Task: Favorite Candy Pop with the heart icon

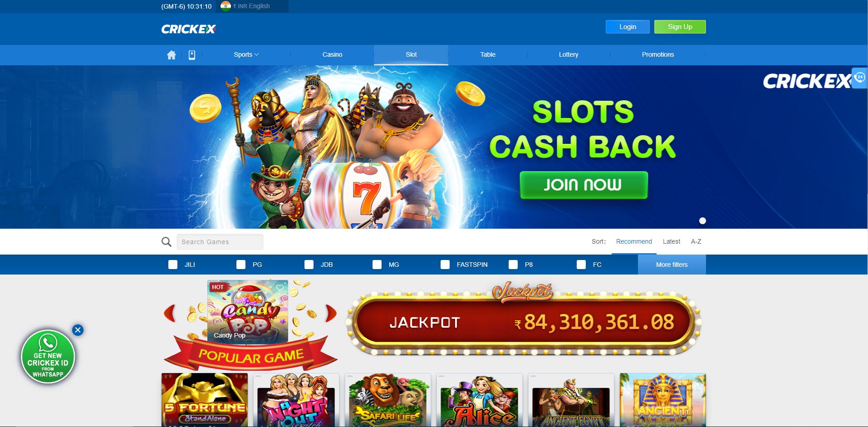Action: (280, 287)
